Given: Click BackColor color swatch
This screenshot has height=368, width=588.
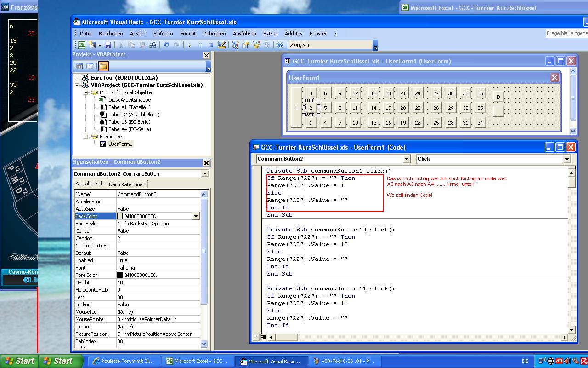Looking at the screenshot, I should (120, 216).
